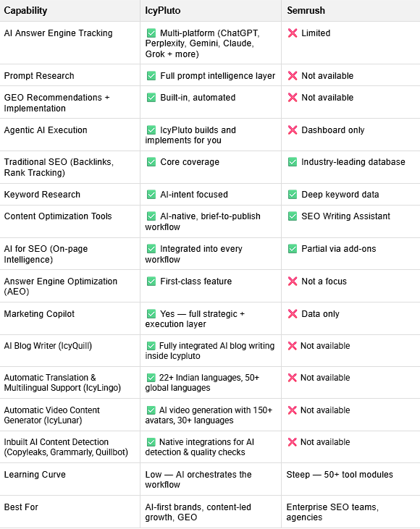Screen dimensions: 420x529
Task: Click the green check icon beside Multi-platform
Action: [x=151, y=33]
